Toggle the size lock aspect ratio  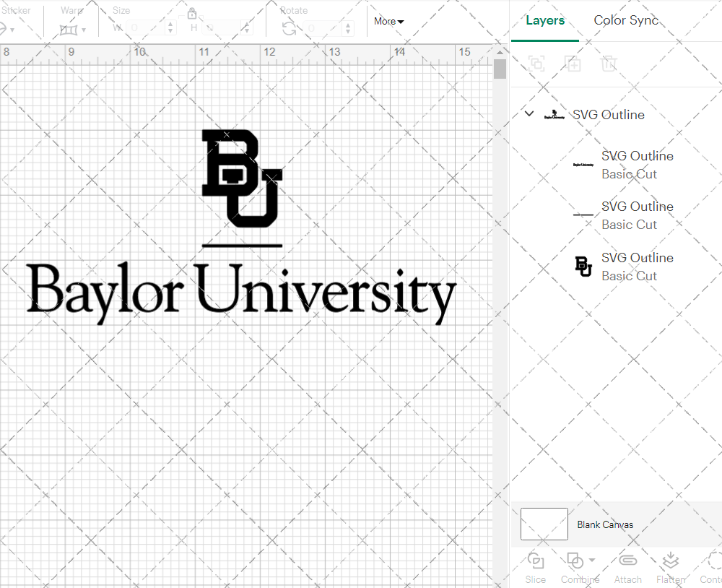(x=192, y=14)
